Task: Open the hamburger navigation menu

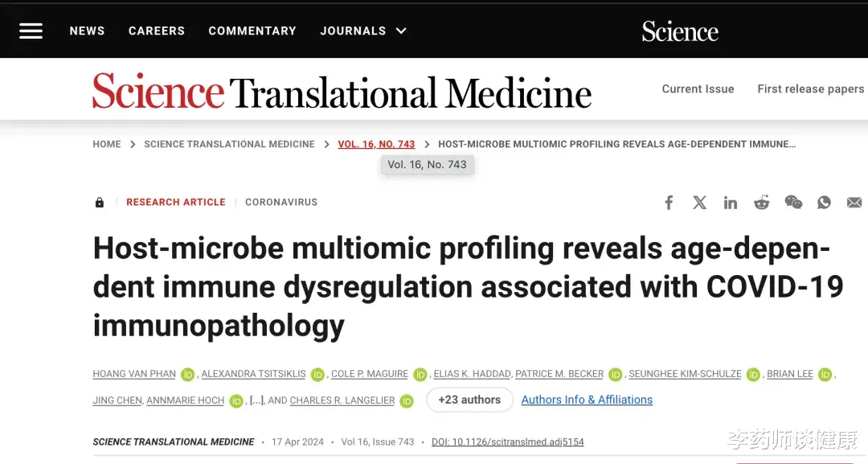Action: (31, 31)
